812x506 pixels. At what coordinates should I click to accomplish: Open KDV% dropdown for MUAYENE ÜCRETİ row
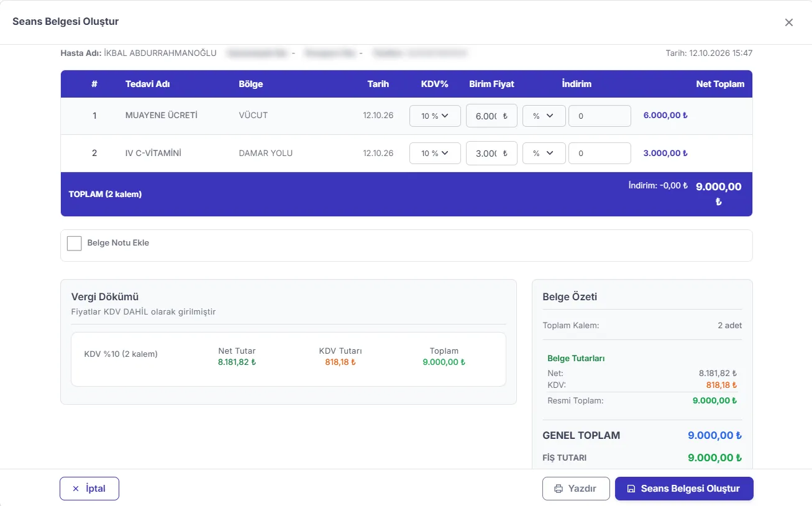pyautogui.click(x=435, y=116)
